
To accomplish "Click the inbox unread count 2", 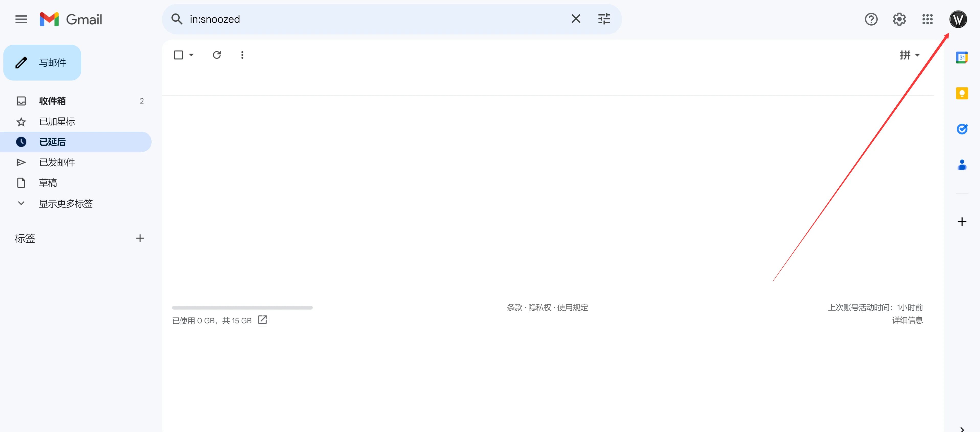I will [x=142, y=101].
